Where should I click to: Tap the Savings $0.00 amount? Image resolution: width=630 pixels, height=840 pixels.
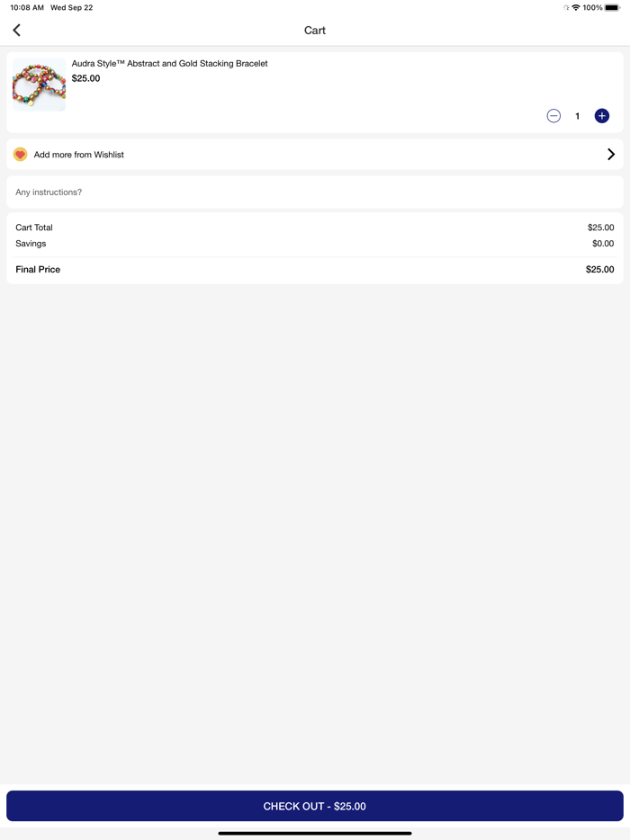[x=603, y=244]
